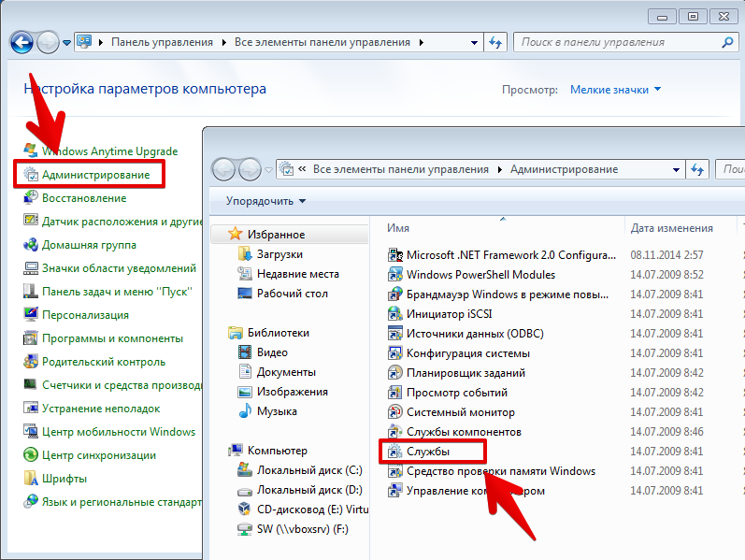
Task: Open Родительский контроль icon
Action: tap(31, 361)
